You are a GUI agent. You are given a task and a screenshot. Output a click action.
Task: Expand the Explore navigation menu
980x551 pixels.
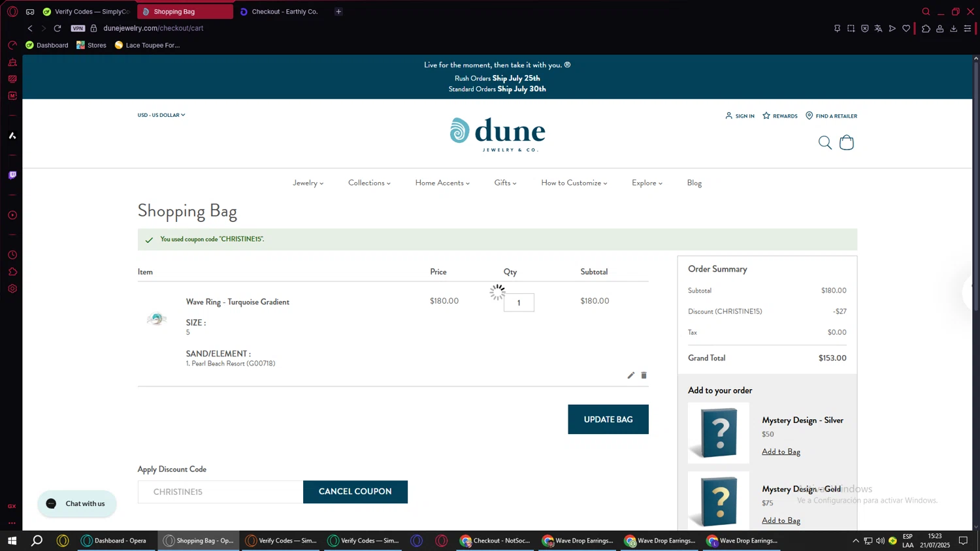(x=647, y=183)
